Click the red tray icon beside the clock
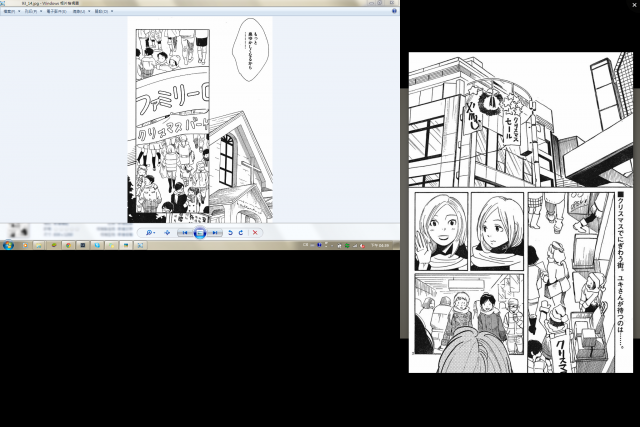Image resolution: width=640 pixels, height=427 pixels. 362,245
